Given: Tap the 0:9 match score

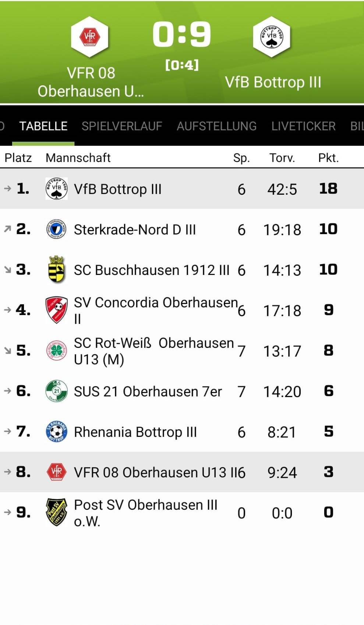Looking at the screenshot, I should [182, 34].
